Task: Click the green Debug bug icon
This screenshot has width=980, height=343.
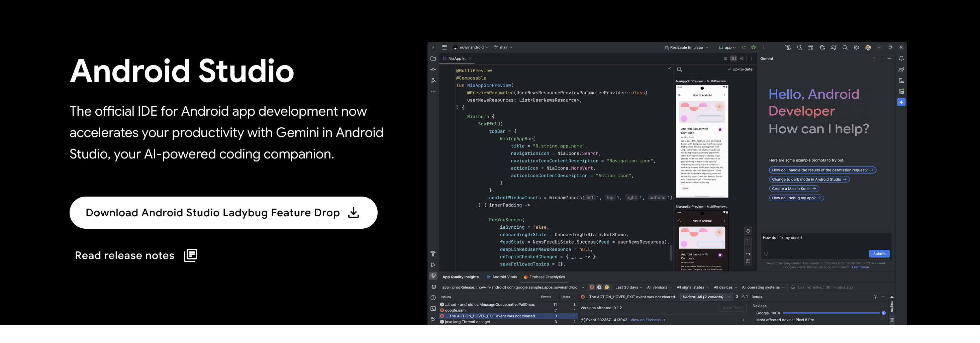Action: 753,47
